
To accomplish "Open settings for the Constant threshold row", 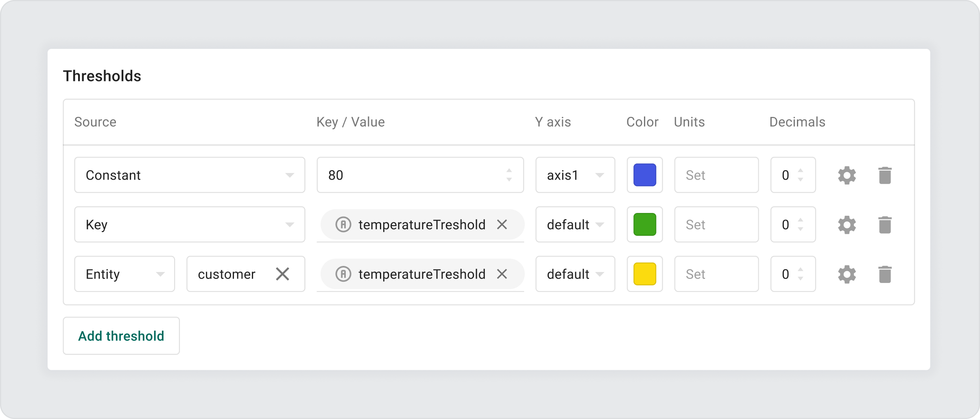I will pyautogui.click(x=847, y=175).
